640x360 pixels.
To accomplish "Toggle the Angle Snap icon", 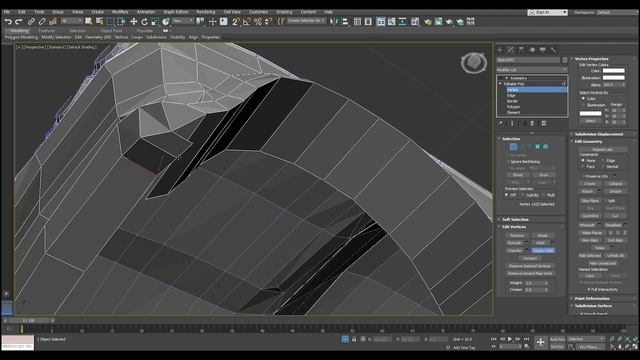I will click(x=247, y=22).
